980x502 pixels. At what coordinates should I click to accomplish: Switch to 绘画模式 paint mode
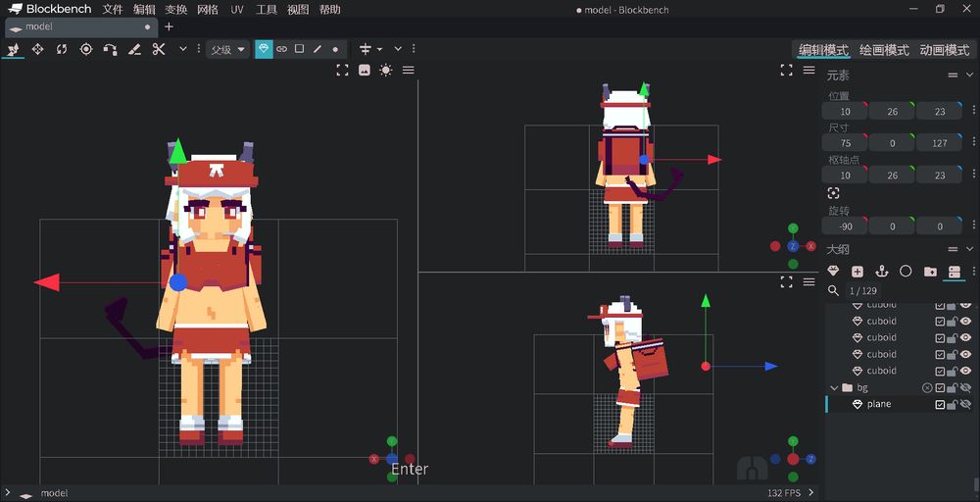tap(884, 50)
